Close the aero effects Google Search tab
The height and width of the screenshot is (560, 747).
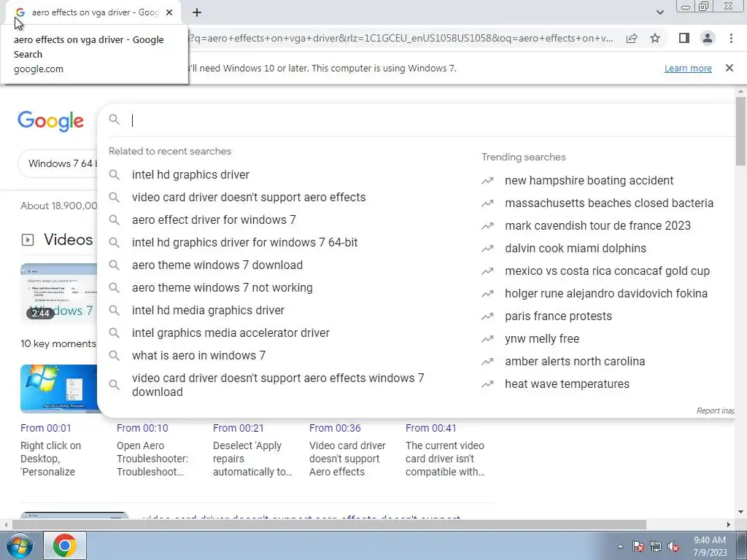pyautogui.click(x=169, y=12)
